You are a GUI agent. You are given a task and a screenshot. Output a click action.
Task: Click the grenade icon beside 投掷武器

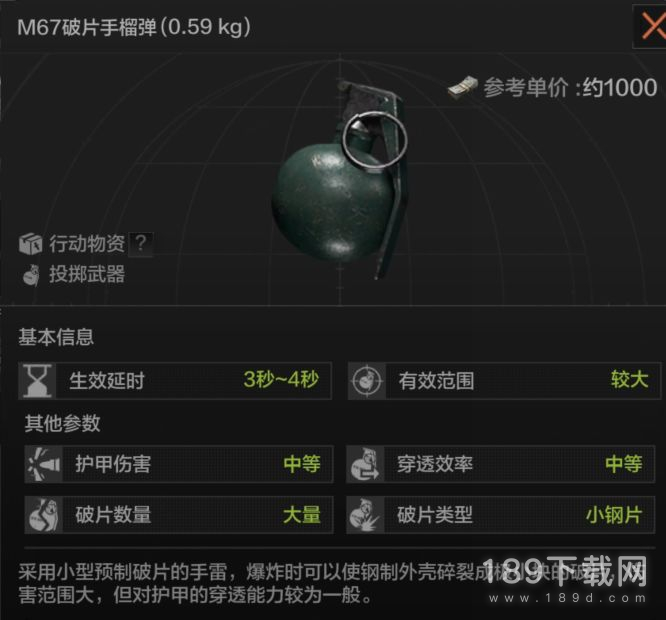tap(31, 275)
